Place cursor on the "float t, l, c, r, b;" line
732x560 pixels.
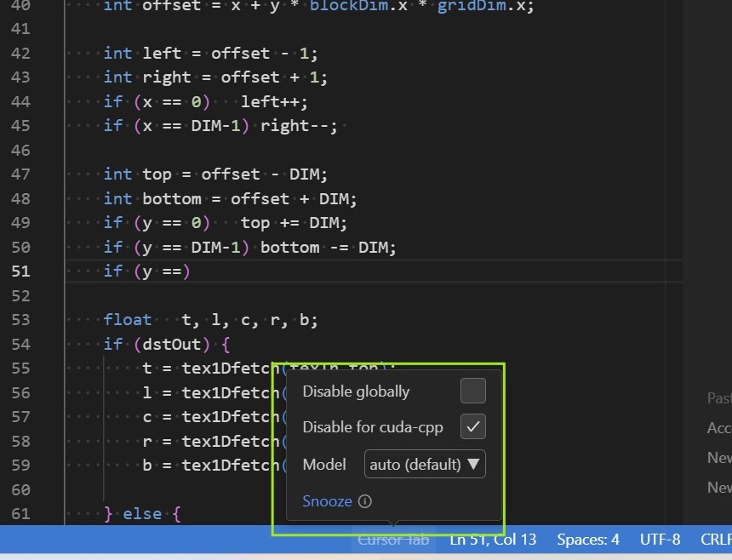pyautogui.click(x=210, y=321)
